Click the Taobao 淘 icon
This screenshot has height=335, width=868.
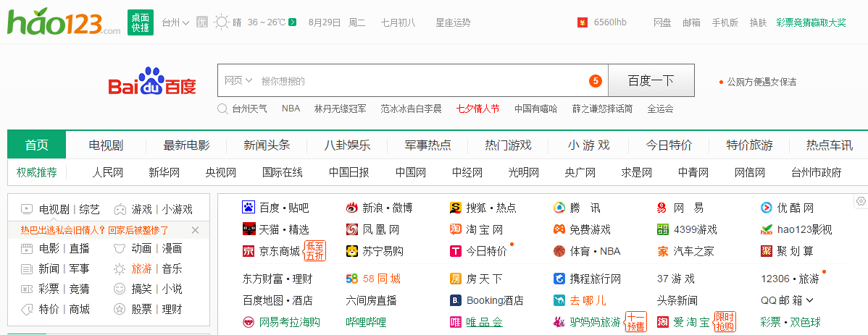click(x=456, y=229)
